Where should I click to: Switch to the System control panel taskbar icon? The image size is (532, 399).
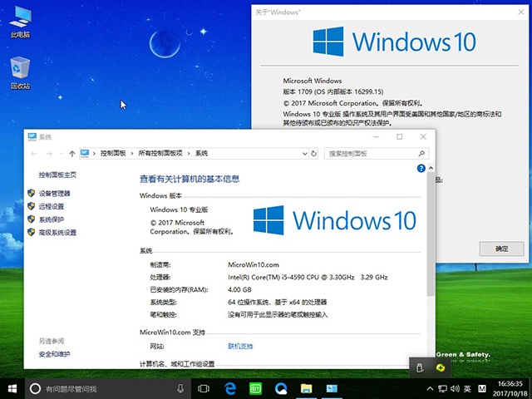tap(332, 389)
